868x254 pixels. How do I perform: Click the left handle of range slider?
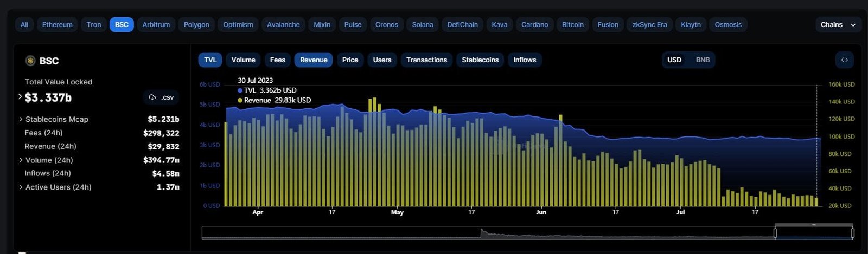775,233
